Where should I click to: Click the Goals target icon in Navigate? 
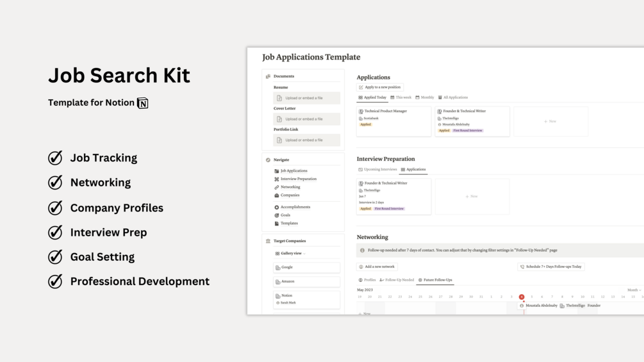point(276,215)
